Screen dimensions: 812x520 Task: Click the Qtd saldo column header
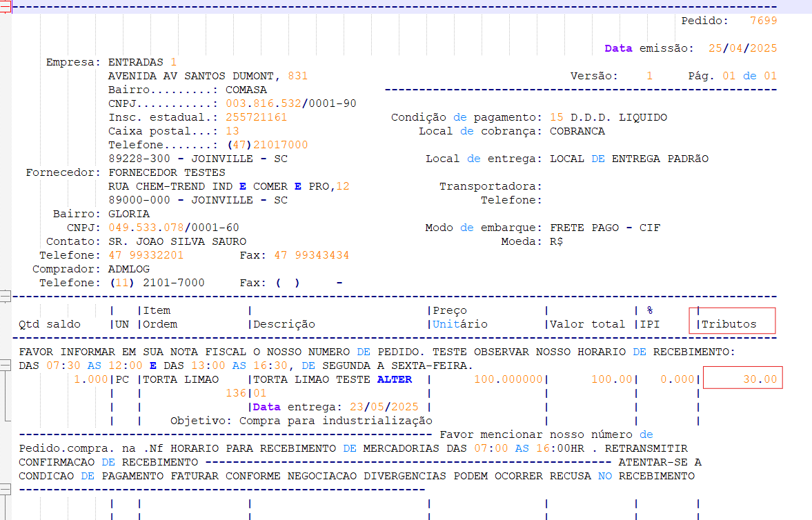pyautogui.click(x=50, y=325)
